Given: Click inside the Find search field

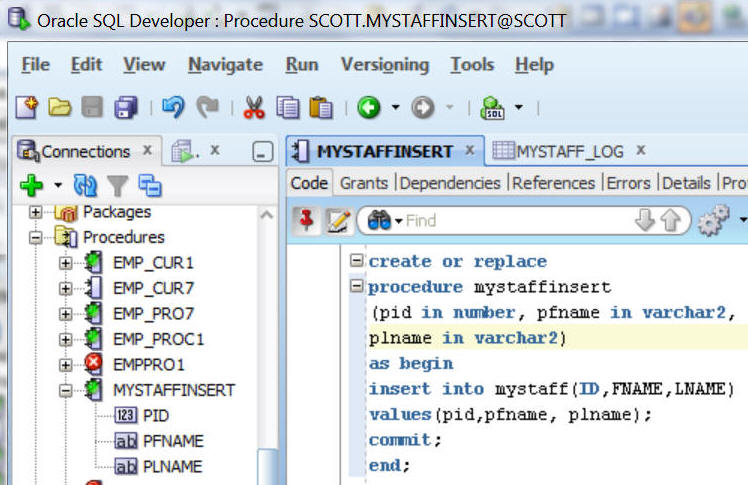Looking at the screenshot, I should (518, 221).
